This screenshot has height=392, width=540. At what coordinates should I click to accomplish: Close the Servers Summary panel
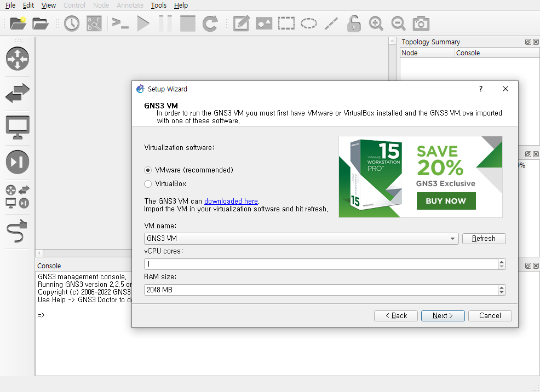(536, 154)
